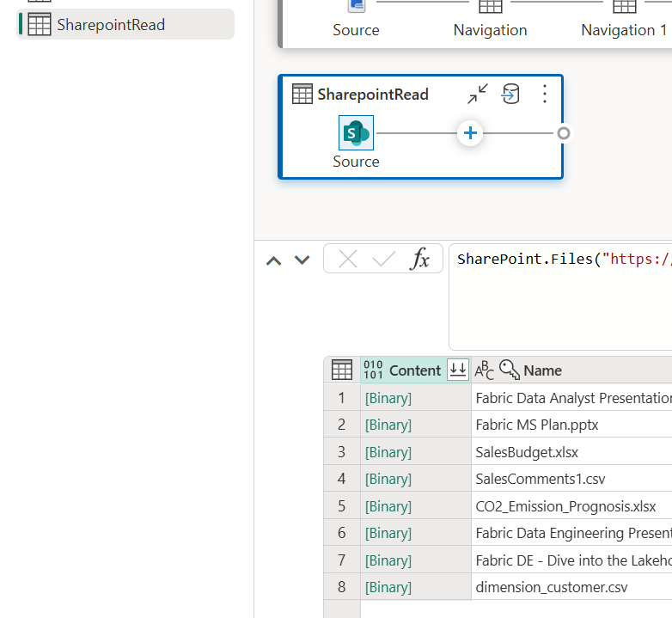Click the SharePoint Source step icon
The width and height of the screenshot is (672, 618).
[356, 133]
